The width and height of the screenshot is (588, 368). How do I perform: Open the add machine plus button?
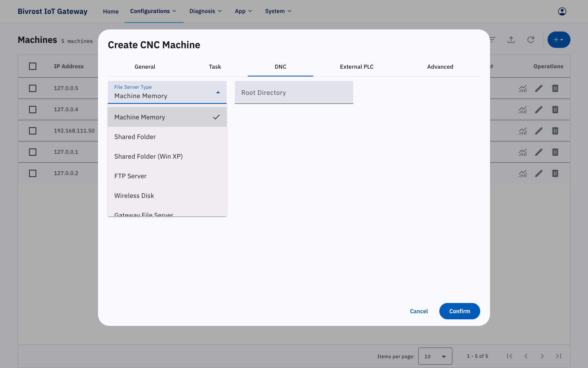tap(559, 40)
